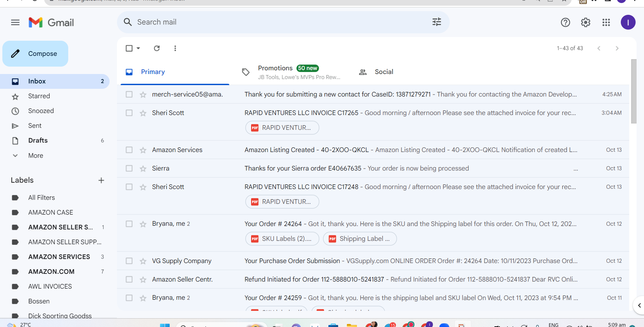Screen dimensions: 644x327
Task: Select the INVOICE C17248 email checkbox
Action: tap(129, 187)
